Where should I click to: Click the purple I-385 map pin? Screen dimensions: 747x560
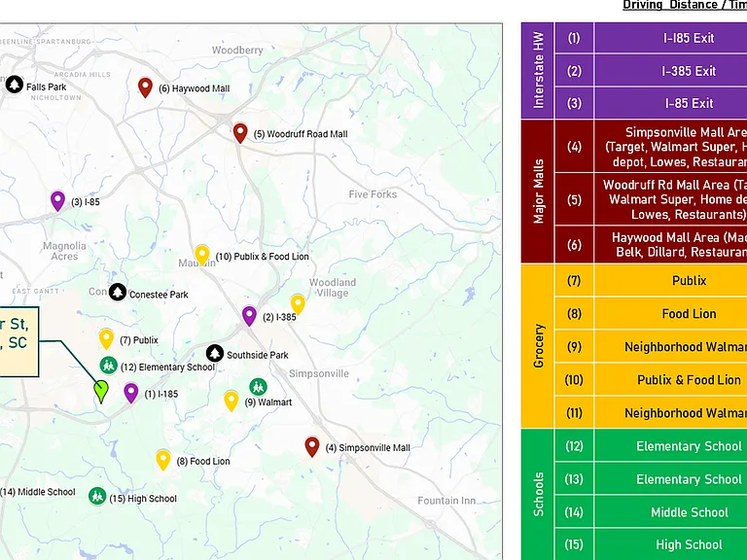point(249,316)
